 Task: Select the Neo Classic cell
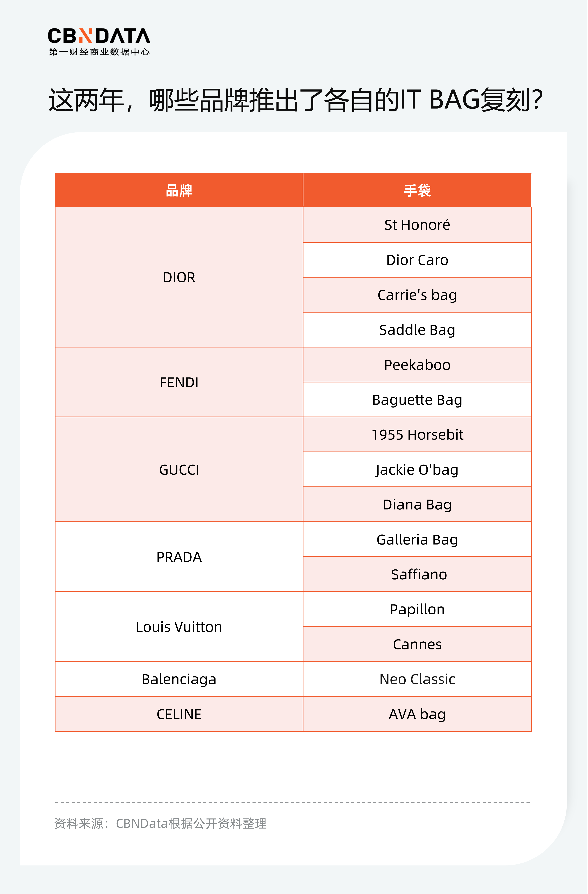tap(417, 679)
